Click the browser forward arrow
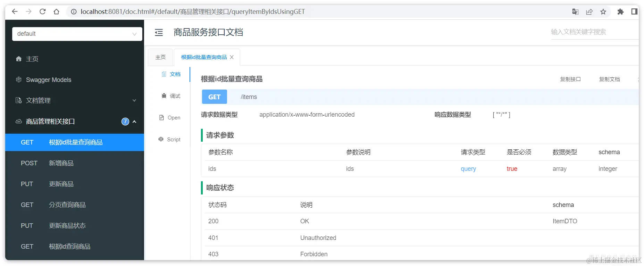The image size is (644, 266). point(28,11)
